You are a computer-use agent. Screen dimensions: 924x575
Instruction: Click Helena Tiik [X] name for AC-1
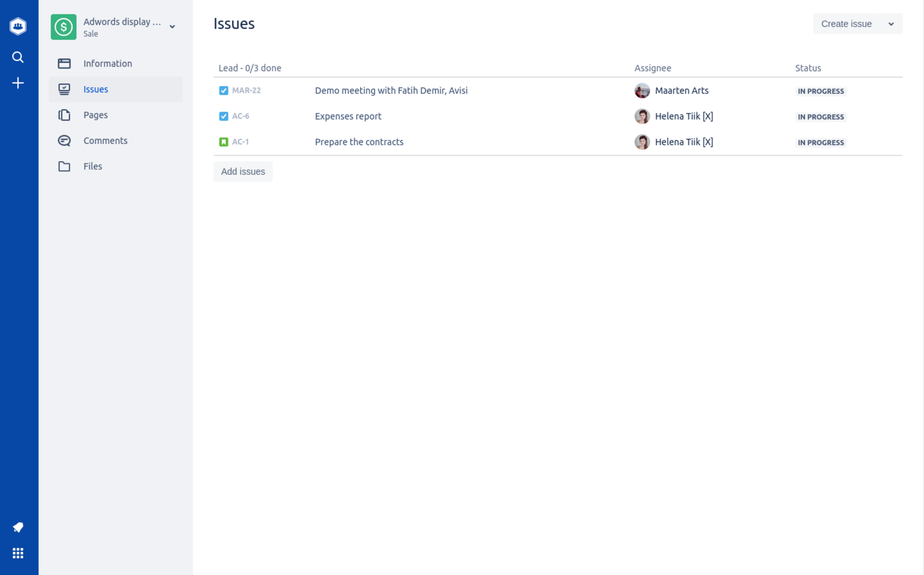(684, 142)
